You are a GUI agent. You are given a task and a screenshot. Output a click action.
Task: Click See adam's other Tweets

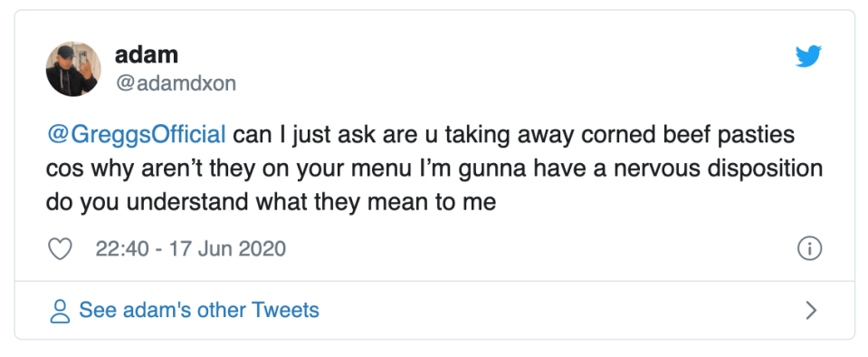(x=199, y=310)
